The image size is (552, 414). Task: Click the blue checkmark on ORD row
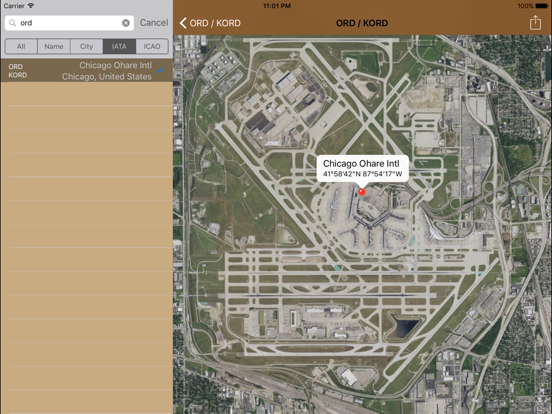161,70
